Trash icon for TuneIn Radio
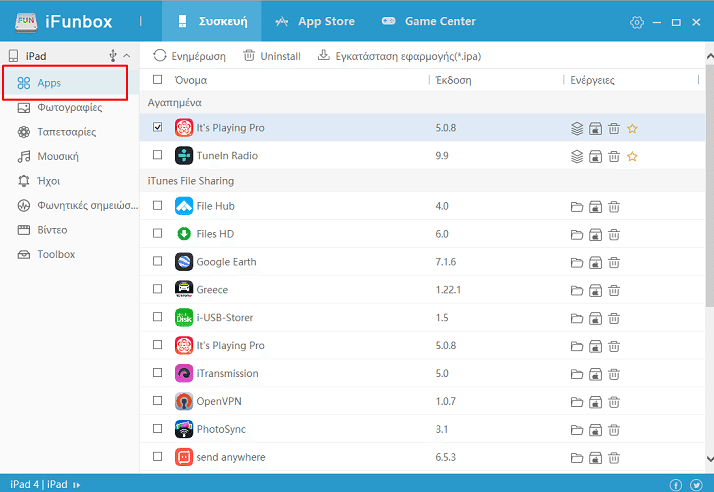The width and height of the screenshot is (714, 492). [614, 157]
